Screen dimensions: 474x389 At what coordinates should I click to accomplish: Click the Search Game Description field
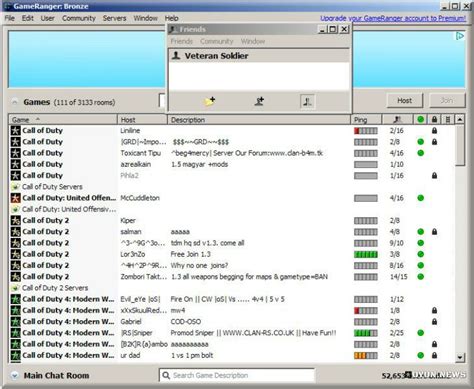tap(237, 375)
